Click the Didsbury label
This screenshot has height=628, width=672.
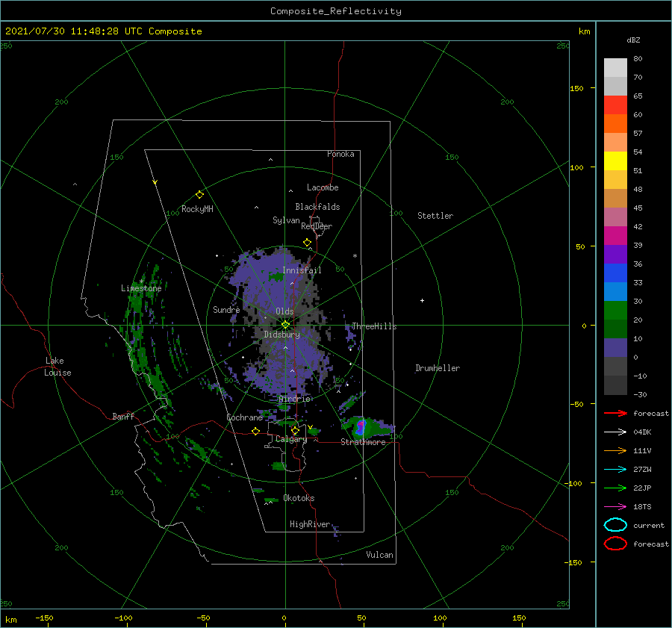(x=281, y=335)
